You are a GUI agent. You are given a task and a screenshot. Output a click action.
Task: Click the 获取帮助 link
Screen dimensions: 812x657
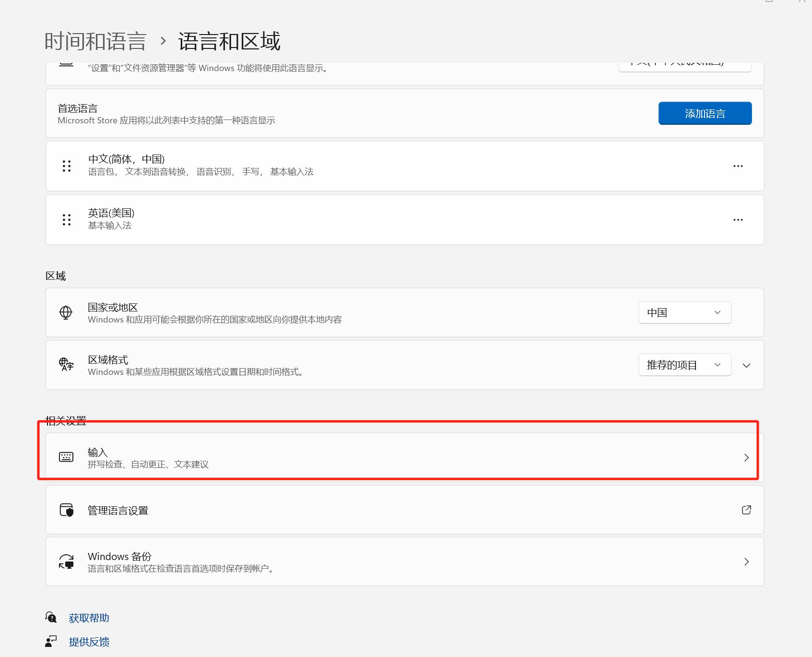point(89,618)
